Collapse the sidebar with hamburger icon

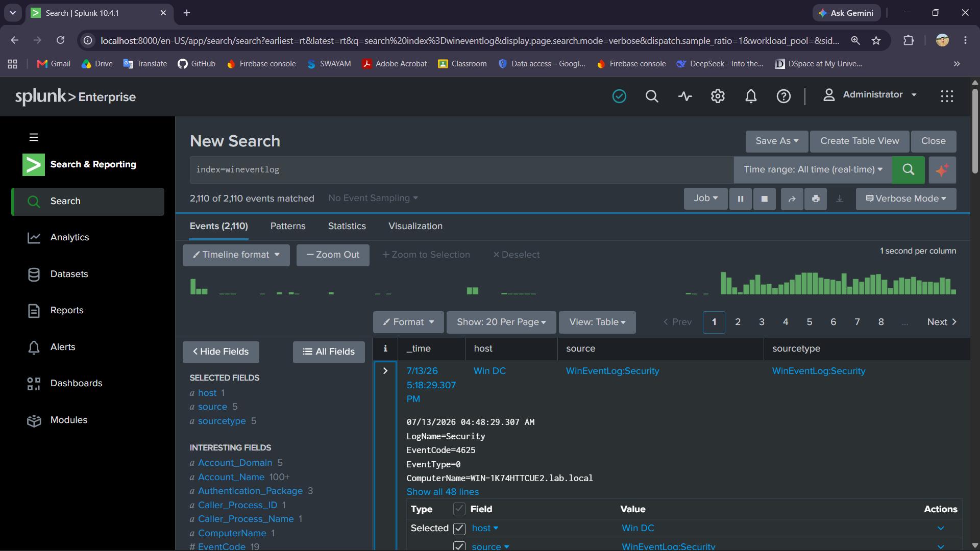click(34, 137)
